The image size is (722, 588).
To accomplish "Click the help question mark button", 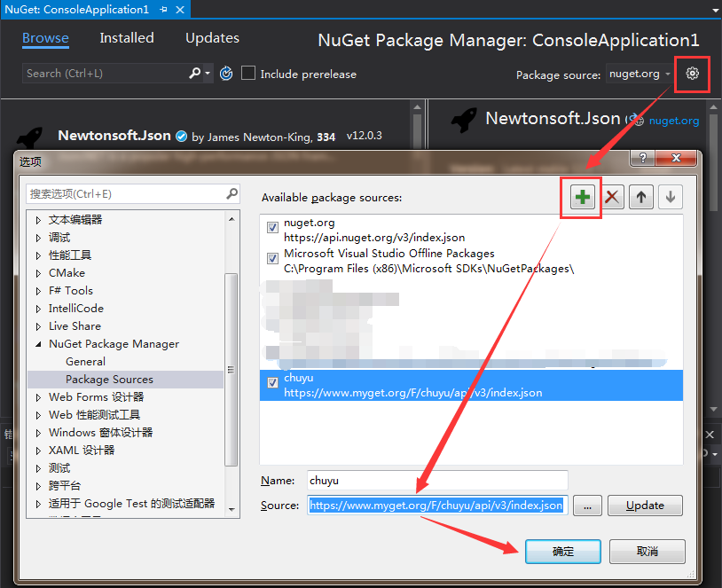I will click(x=643, y=158).
